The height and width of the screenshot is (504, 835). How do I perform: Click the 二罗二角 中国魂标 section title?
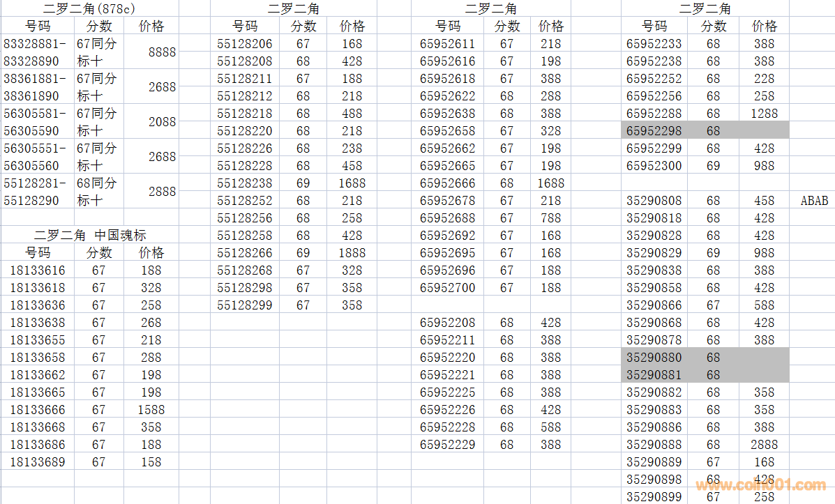pyautogui.click(x=90, y=236)
